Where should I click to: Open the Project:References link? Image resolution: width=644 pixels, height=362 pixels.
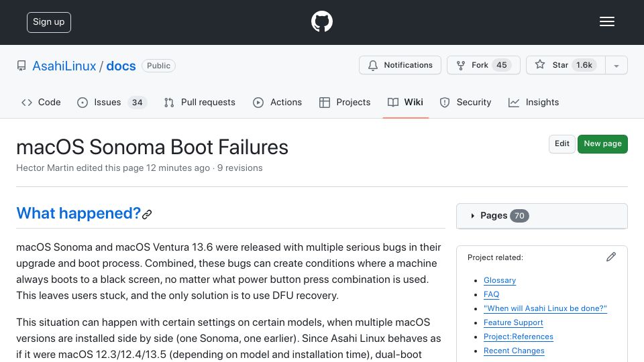pos(519,337)
